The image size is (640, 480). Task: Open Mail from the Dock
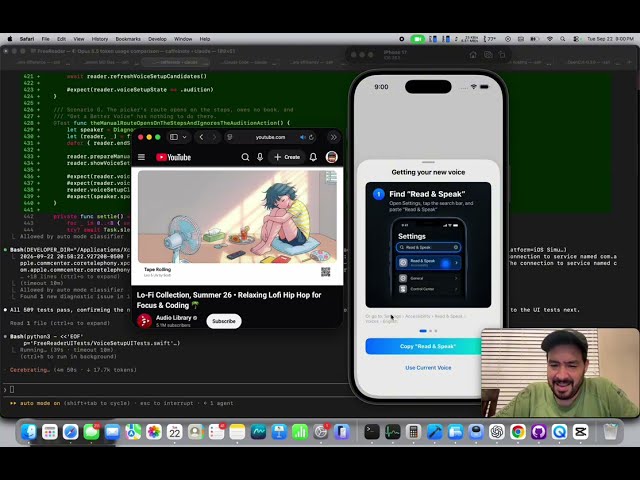point(112,432)
